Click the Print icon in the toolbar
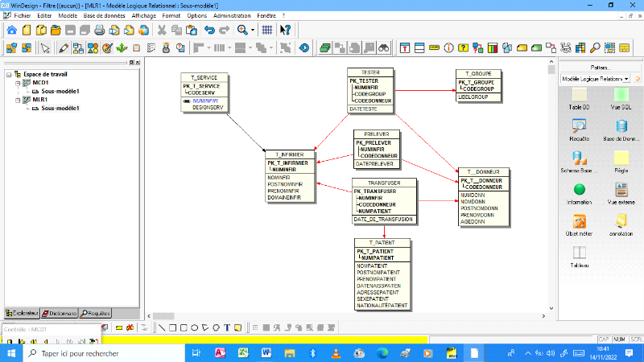The height and width of the screenshot is (362, 644). point(99,30)
